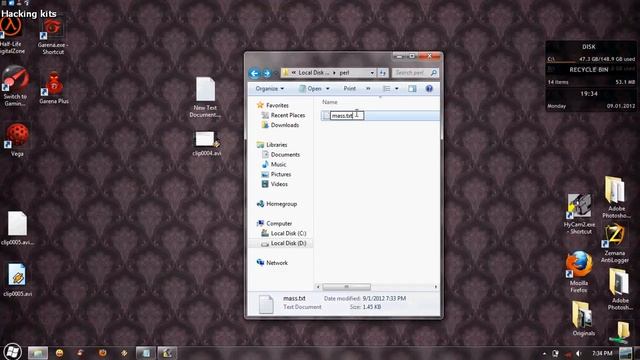Image resolution: width=640 pixels, height=360 pixels.
Task: Refresh the perl folder view
Action: pyautogui.click(x=382, y=73)
